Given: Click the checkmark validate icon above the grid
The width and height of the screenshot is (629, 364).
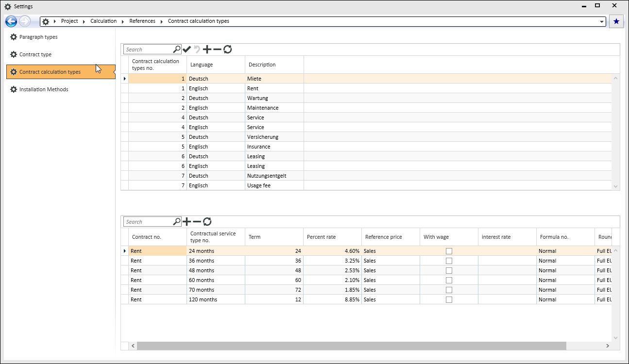Looking at the screenshot, I should 187,49.
